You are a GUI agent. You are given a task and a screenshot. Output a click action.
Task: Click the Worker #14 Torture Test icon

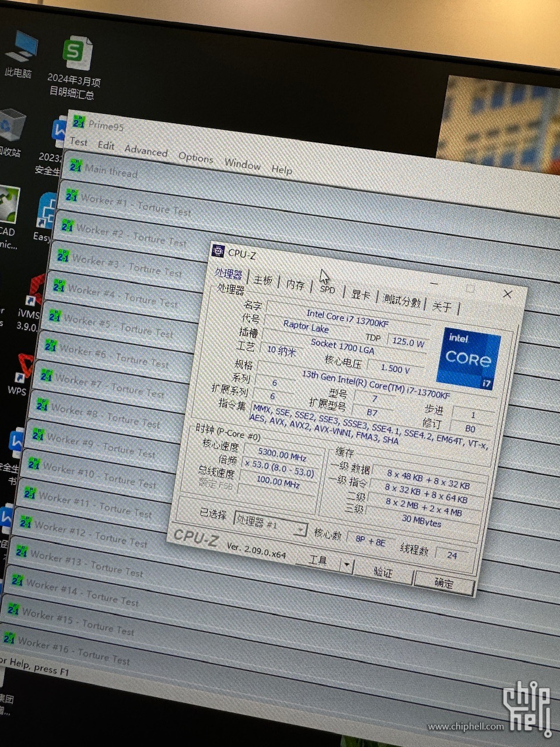(17, 581)
